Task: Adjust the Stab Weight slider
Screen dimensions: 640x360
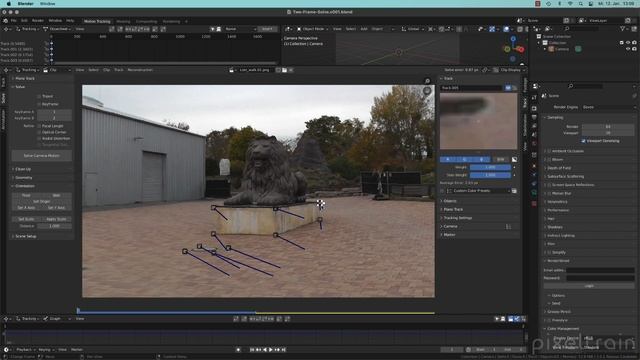Action: point(490,175)
